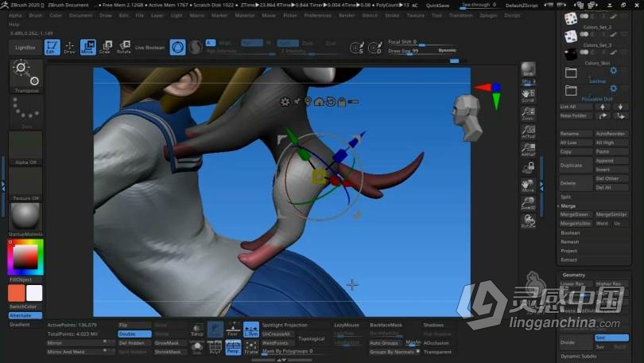Click the Floor grid icon
The width and height of the screenshot is (644, 363).
[233, 330]
